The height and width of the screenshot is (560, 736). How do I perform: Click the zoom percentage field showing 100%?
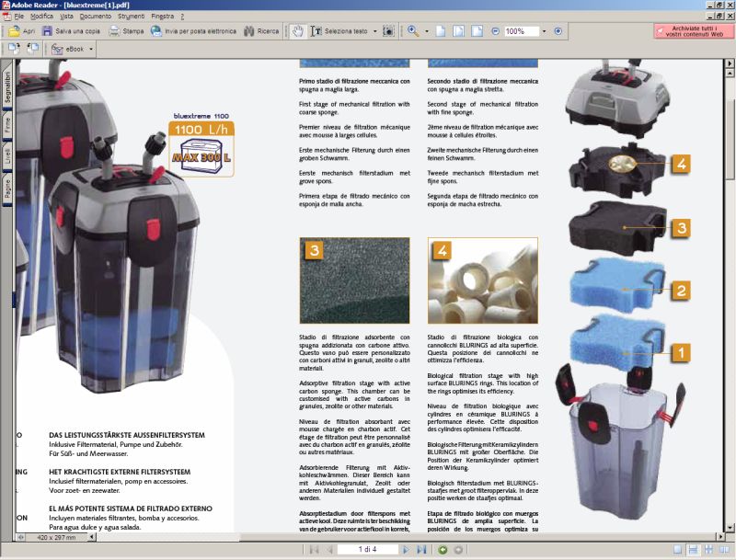(522, 31)
